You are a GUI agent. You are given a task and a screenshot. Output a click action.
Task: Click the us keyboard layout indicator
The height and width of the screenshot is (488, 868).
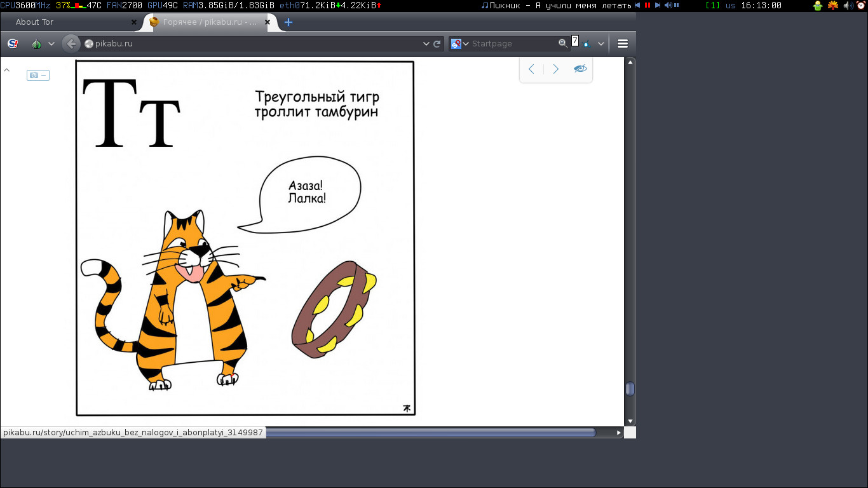731,5
